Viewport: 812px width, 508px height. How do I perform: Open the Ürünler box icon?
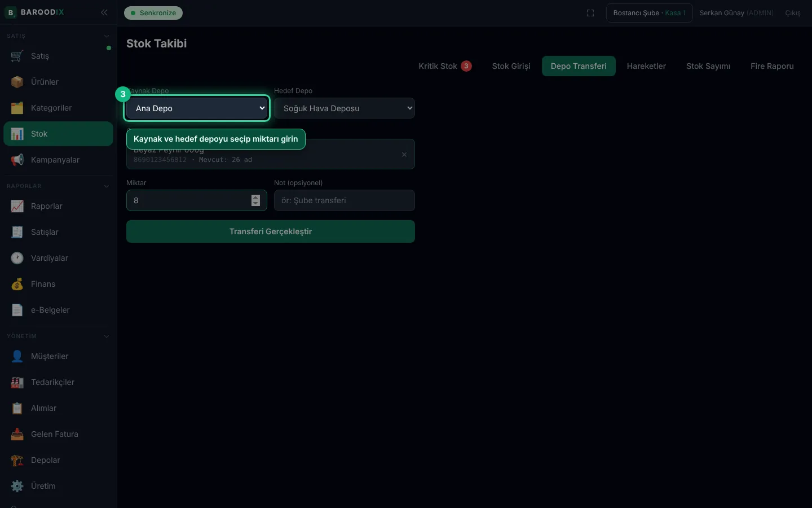click(17, 82)
